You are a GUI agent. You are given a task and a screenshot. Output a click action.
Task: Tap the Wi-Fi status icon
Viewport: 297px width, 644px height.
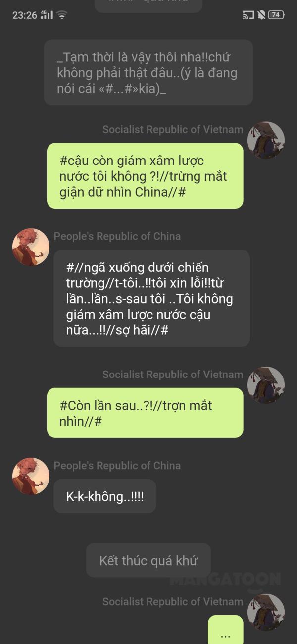pos(62,15)
